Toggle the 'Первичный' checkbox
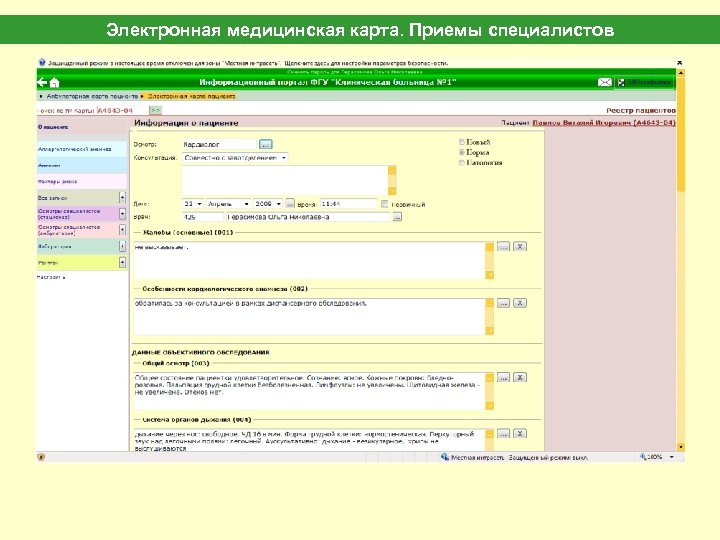Image resolution: width=720 pixels, height=540 pixels. [x=384, y=204]
